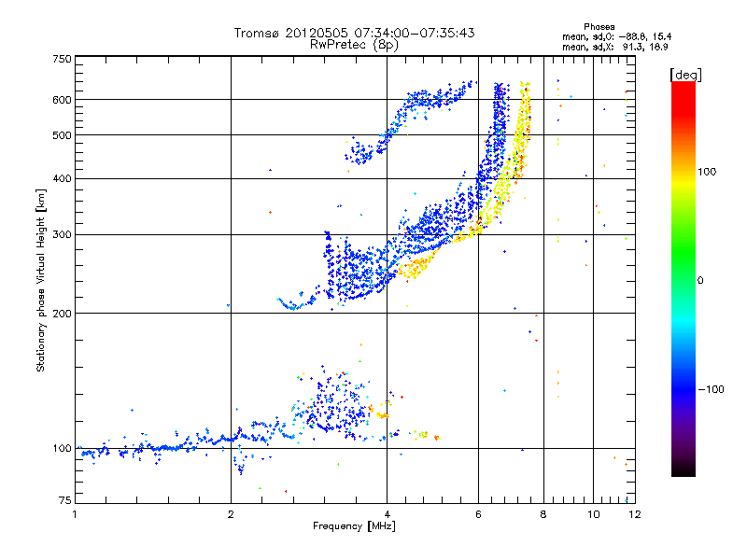The image size is (747, 560).
Task: Click the plot title 'Tromsø 20120505 07:34:00-07:35:43'
Action: (x=354, y=33)
